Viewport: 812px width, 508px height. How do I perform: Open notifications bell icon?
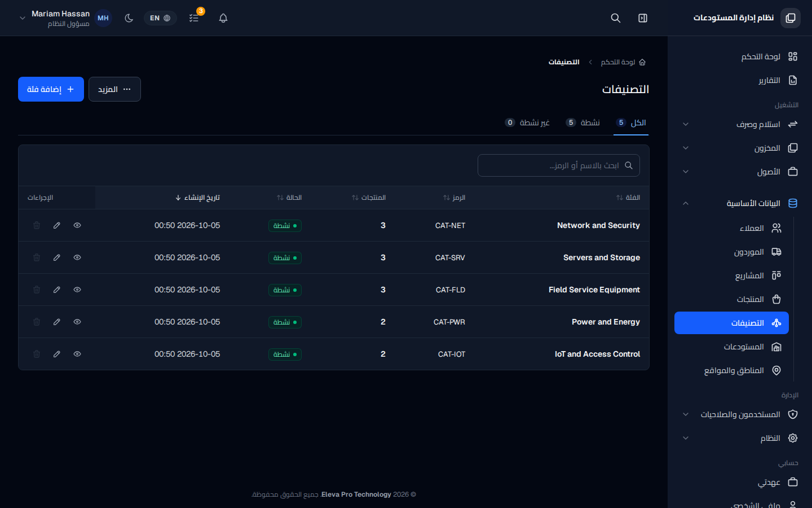(223, 18)
